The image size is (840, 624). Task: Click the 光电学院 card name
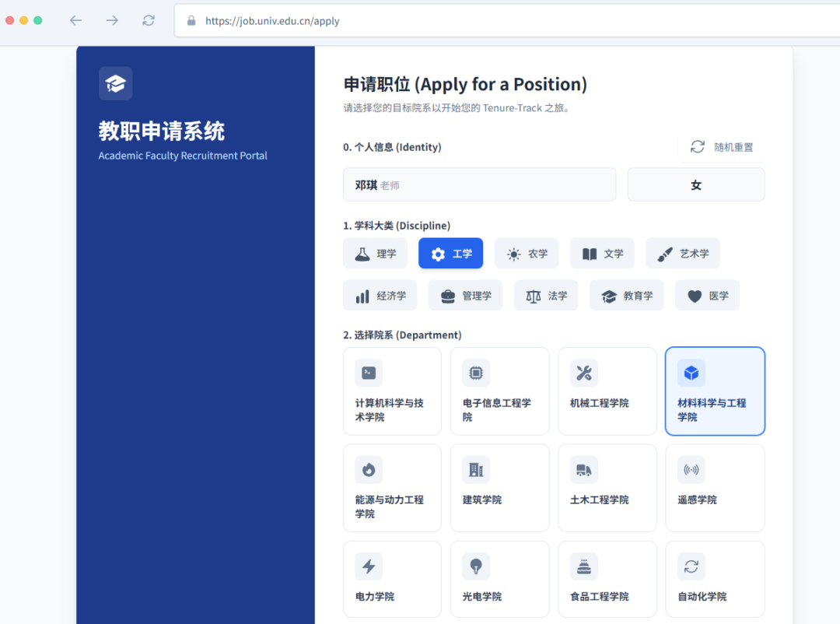point(482,597)
